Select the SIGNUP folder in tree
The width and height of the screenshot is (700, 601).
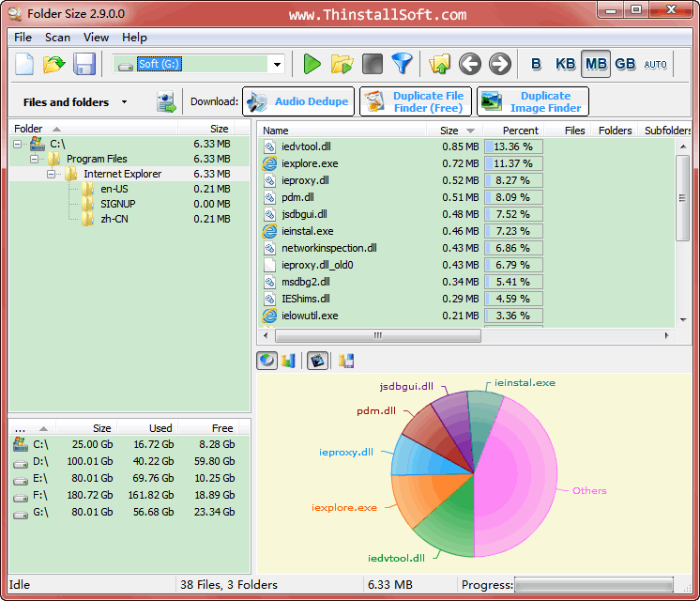click(118, 204)
